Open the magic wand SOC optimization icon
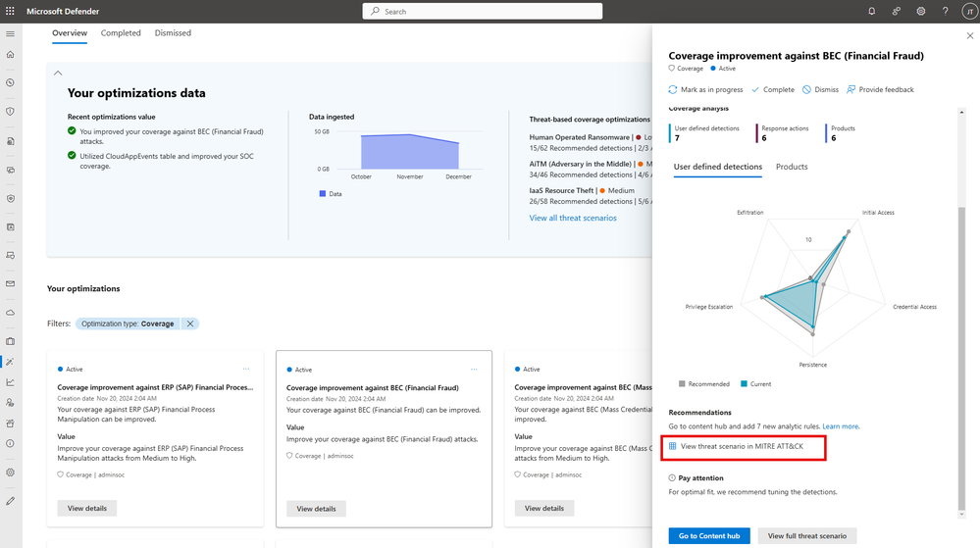The width and height of the screenshot is (980, 548). coord(10,362)
